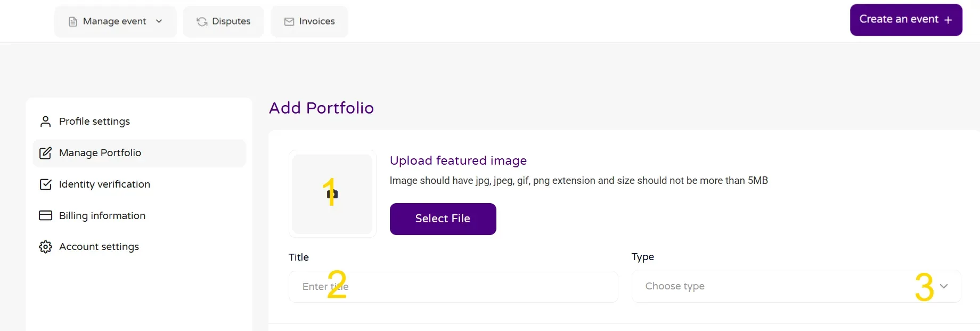Click the Type field chevron arrow
The width and height of the screenshot is (980, 331).
[944, 286]
